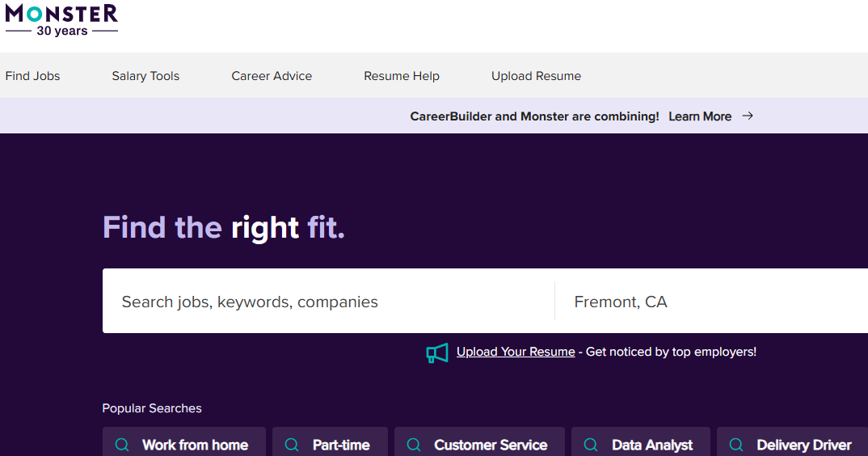Click the magnifier icon on Data Analyst chip
Image resolution: width=868 pixels, height=456 pixels.
[x=592, y=445]
